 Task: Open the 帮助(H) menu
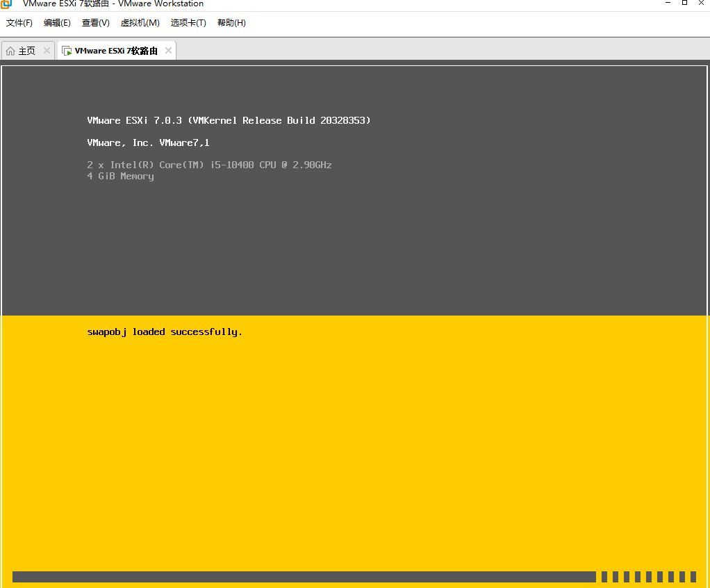[x=231, y=23]
